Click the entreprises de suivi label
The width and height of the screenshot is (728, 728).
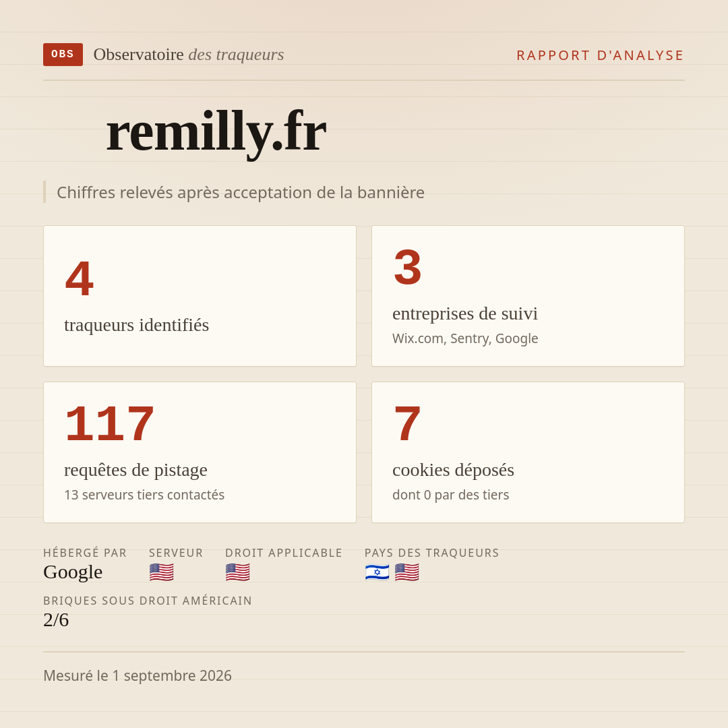click(x=464, y=313)
